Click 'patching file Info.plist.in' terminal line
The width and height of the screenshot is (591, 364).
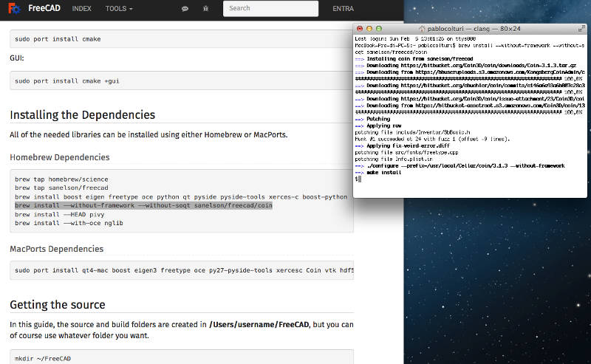394,159
